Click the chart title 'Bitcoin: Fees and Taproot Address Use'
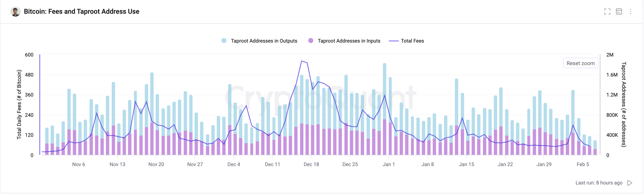644x194 pixels. click(x=82, y=11)
